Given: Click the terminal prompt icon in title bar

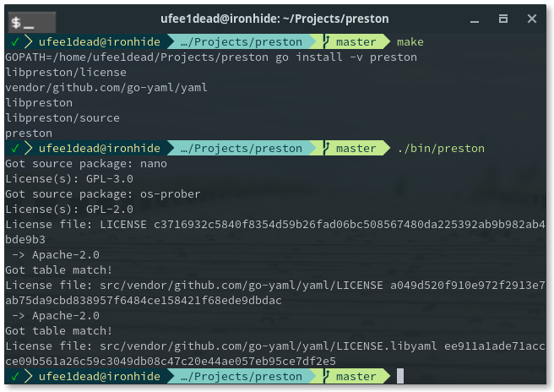Looking at the screenshot, I should pyautogui.click(x=32, y=22).
